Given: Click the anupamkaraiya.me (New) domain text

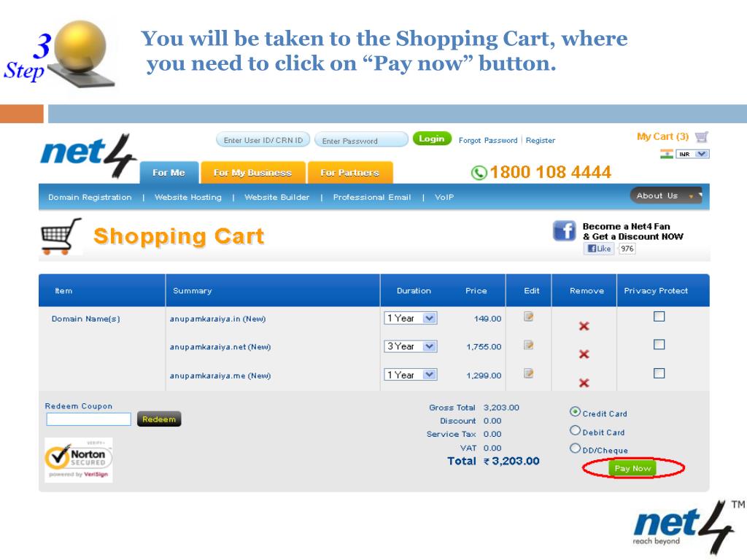Looking at the screenshot, I should (x=220, y=376).
